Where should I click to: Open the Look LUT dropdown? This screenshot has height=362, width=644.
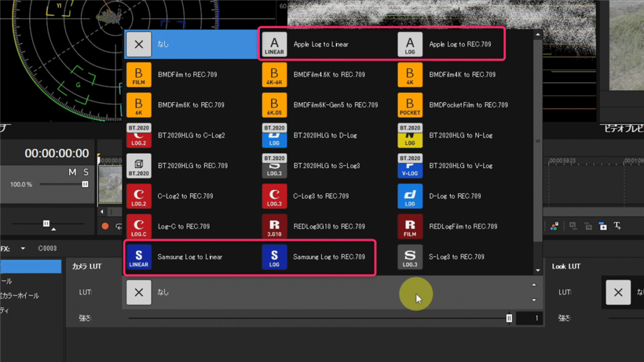click(619, 292)
